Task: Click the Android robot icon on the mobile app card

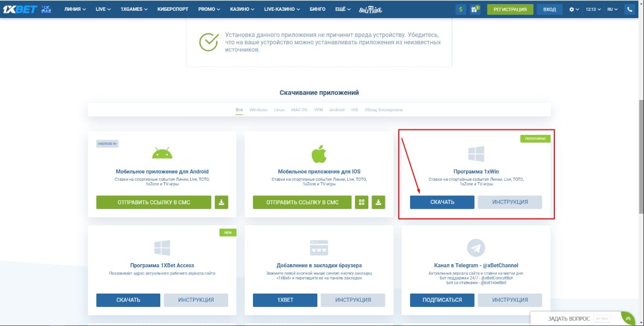Action: [x=162, y=153]
